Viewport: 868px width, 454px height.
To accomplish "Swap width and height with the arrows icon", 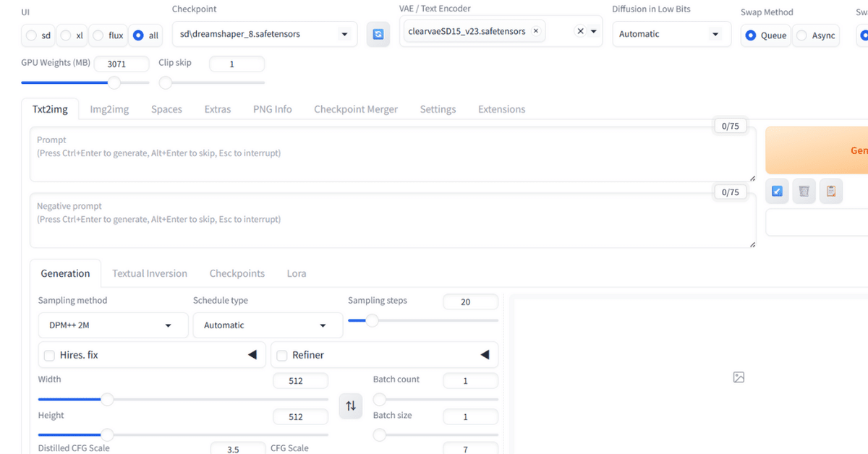I will 351,406.
